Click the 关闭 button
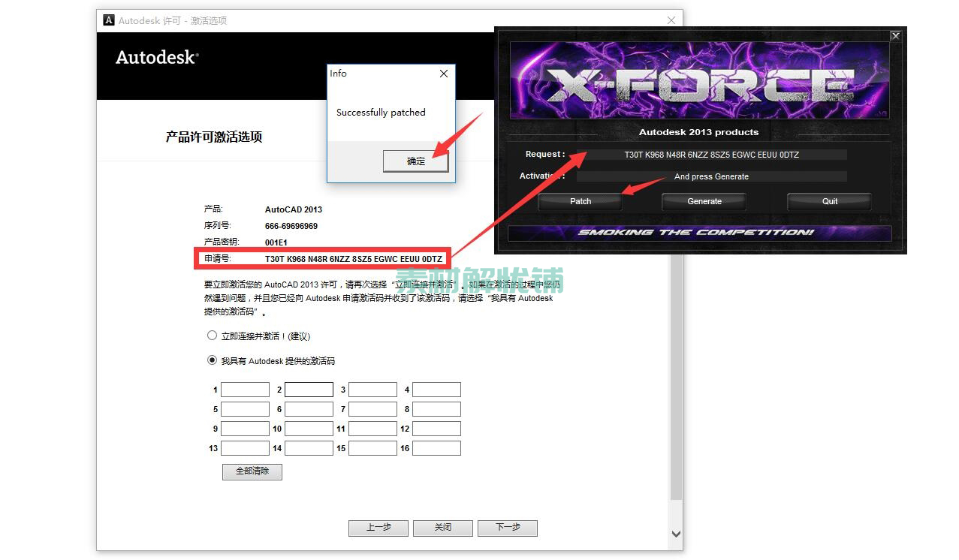This screenshot has height=560, width=959. pos(443,528)
